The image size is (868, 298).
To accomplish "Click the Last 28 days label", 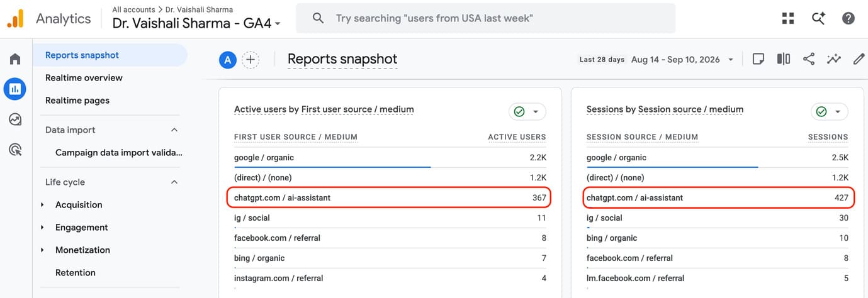I will click(x=602, y=60).
